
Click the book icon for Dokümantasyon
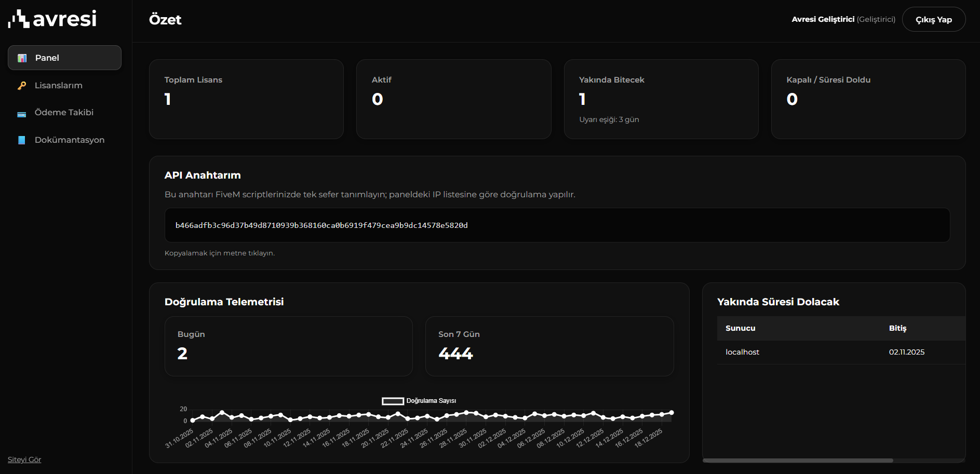click(x=22, y=140)
